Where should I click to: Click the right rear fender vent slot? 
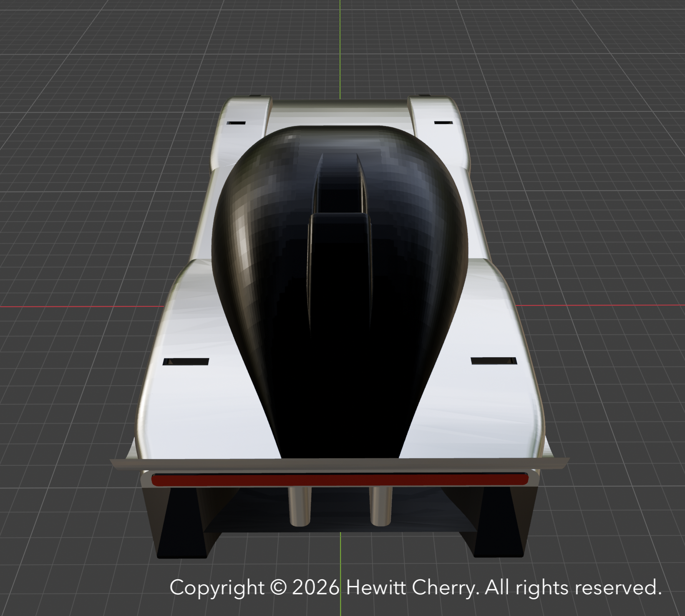[x=493, y=360]
